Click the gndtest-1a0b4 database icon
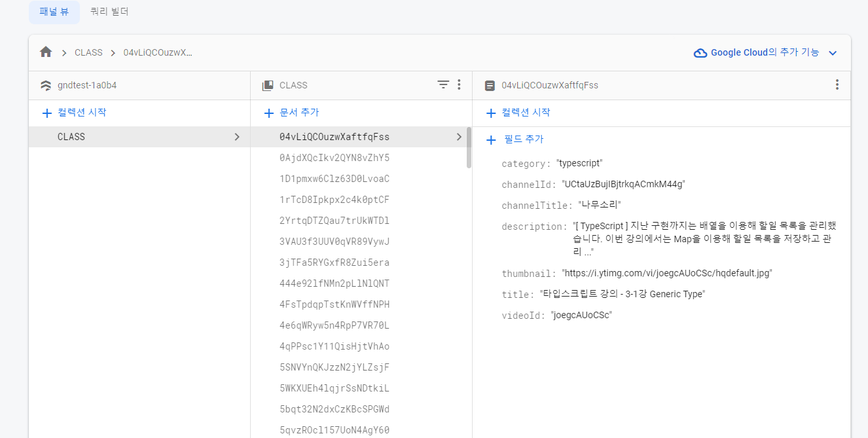The width and height of the screenshot is (868, 438). click(45, 85)
